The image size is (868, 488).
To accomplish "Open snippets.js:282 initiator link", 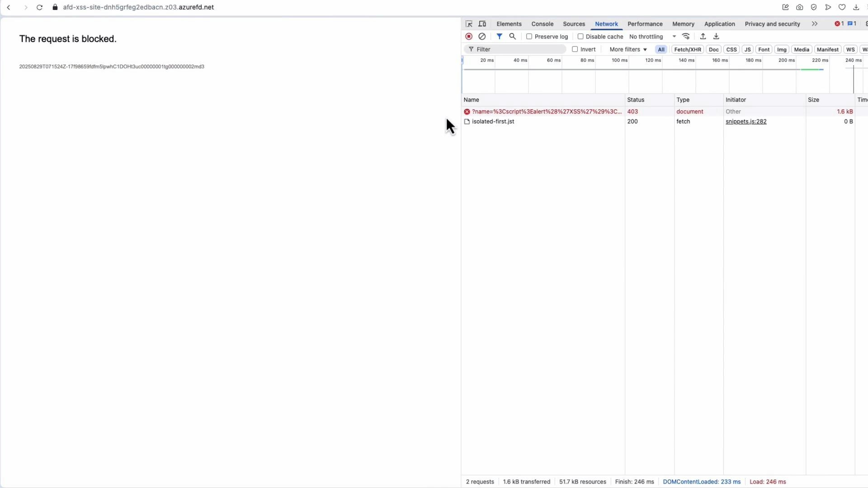I will (746, 122).
